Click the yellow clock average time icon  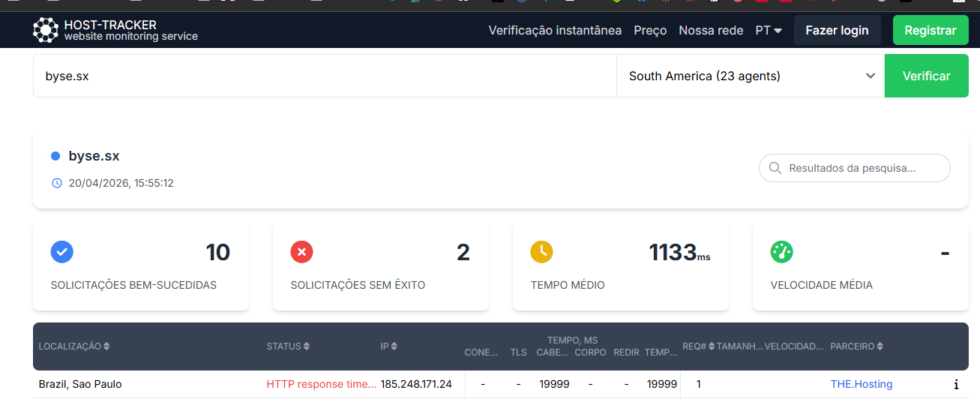[x=541, y=252]
